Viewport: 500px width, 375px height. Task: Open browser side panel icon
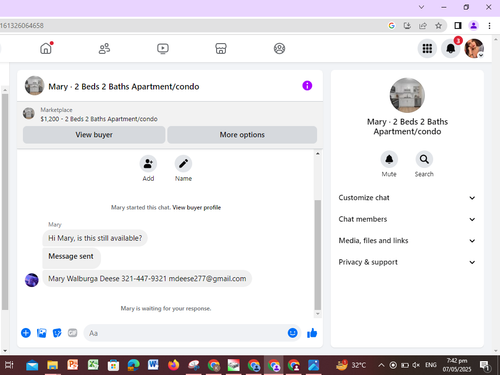point(458,26)
